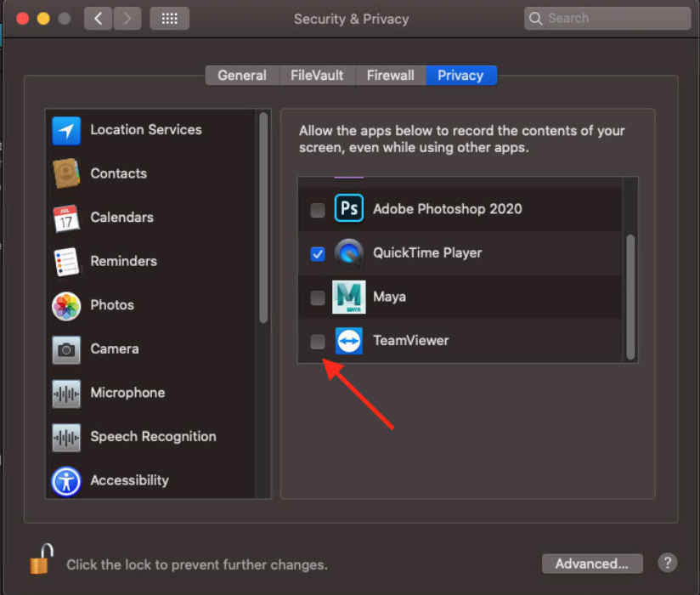The image size is (700, 595).
Task: Select the "Photos" category label
Action: tap(112, 305)
